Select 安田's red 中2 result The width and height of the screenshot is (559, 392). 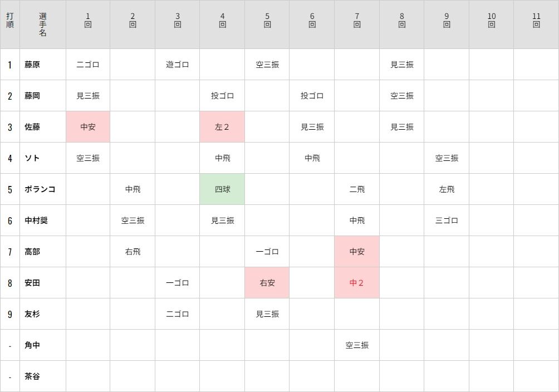(357, 283)
